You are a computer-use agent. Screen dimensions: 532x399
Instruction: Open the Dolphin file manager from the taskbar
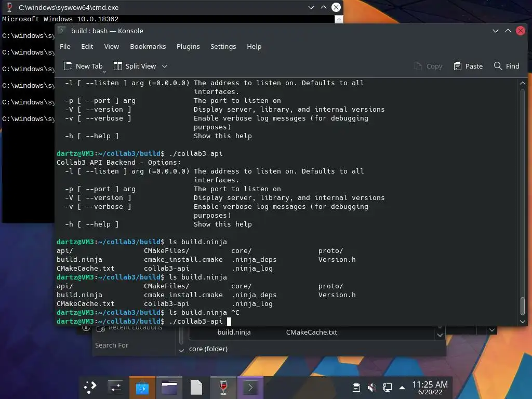pyautogui.click(x=169, y=387)
